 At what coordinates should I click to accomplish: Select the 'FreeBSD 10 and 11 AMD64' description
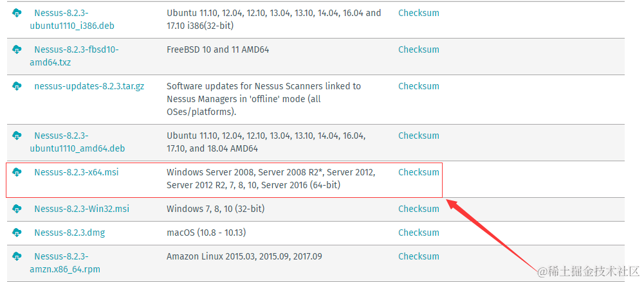(217, 49)
